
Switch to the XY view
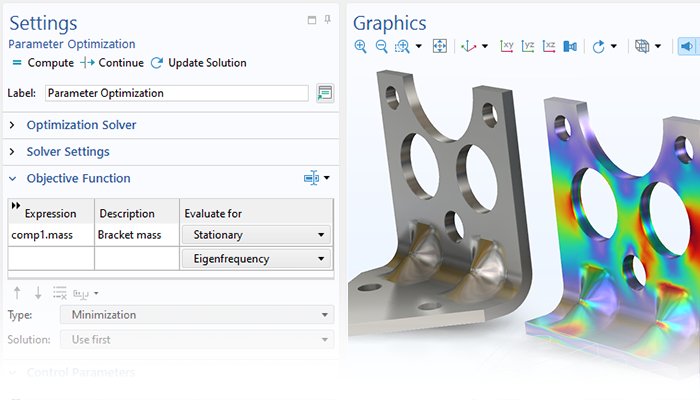point(506,46)
